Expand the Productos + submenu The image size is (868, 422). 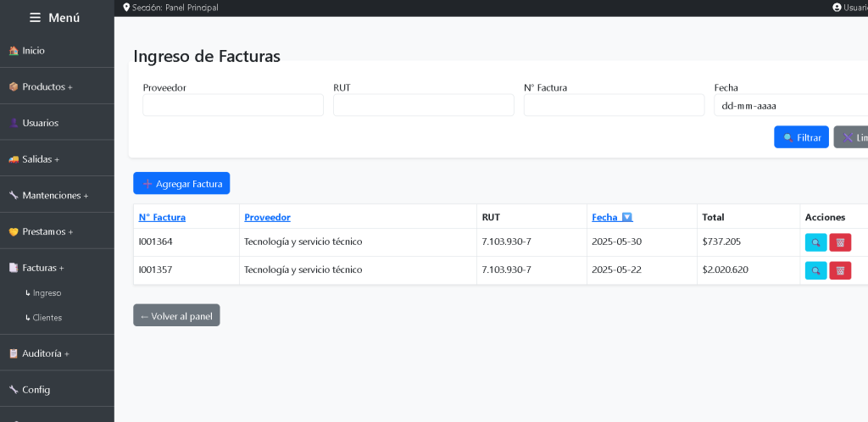click(57, 86)
